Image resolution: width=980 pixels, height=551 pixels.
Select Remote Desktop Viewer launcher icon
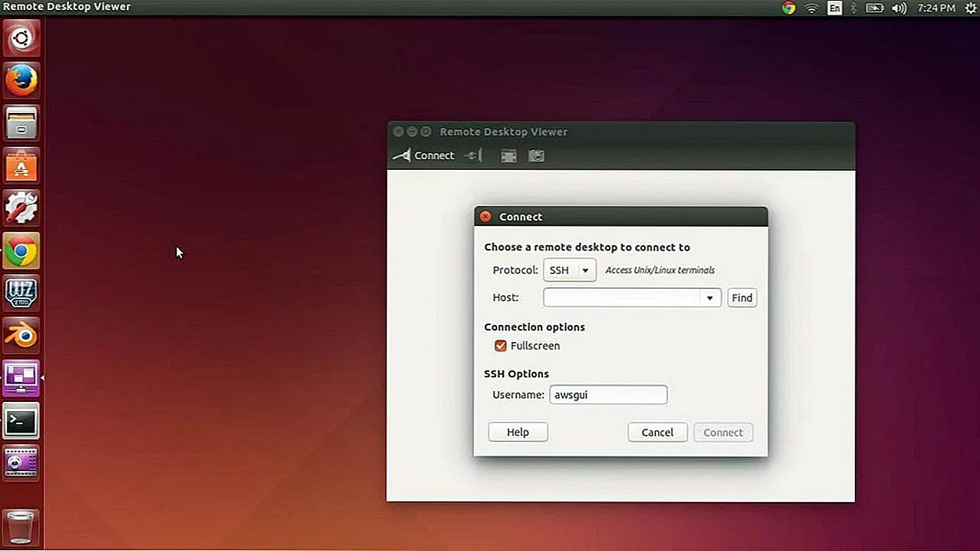[x=22, y=378]
